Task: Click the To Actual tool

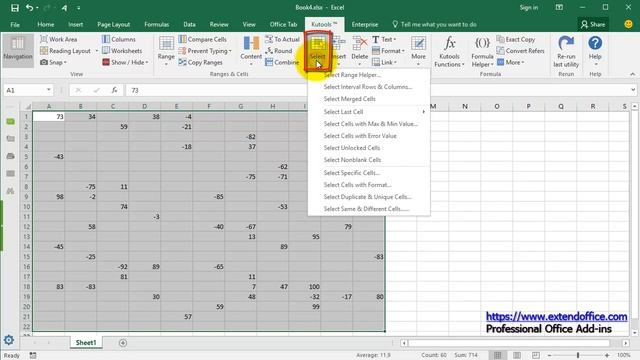Action: click(x=282, y=39)
